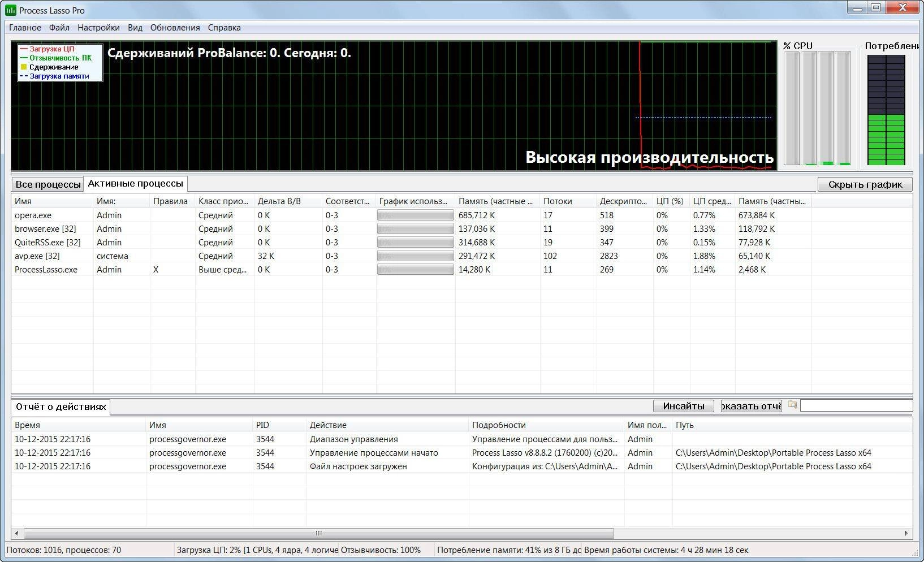Sort by the ЦП (%) column header
The width and height of the screenshot is (924, 562).
coord(672,201)
